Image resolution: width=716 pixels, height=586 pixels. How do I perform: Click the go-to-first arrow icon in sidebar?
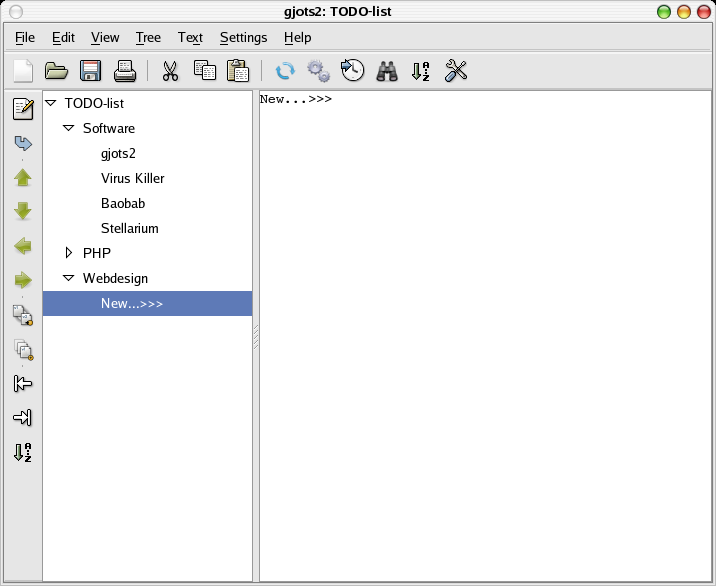pos(22,384)
